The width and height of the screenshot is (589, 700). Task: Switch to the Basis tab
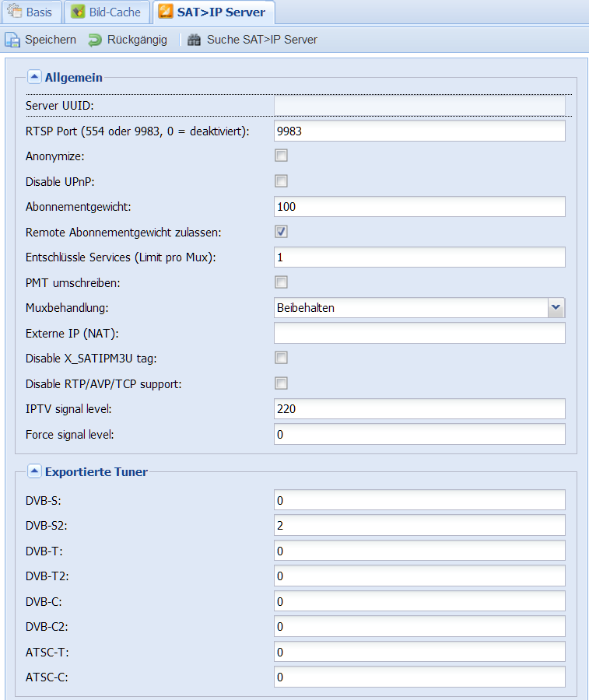point(31,12)
